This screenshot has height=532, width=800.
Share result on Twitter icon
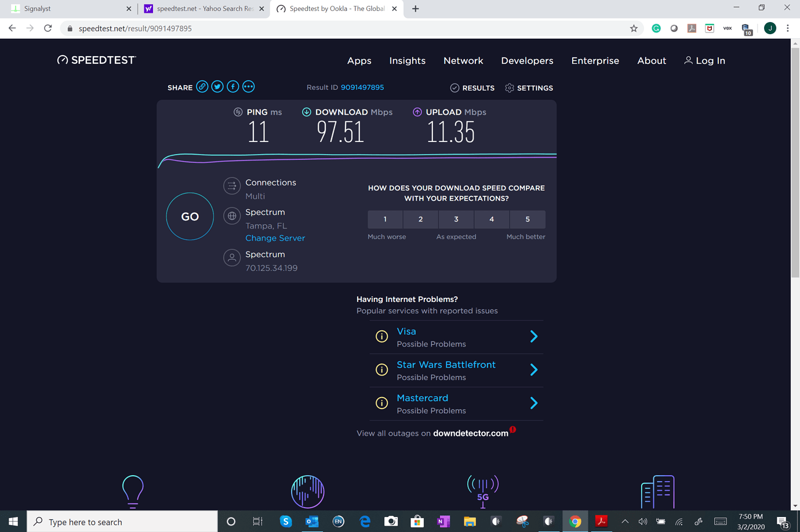[x=217, y=87]
